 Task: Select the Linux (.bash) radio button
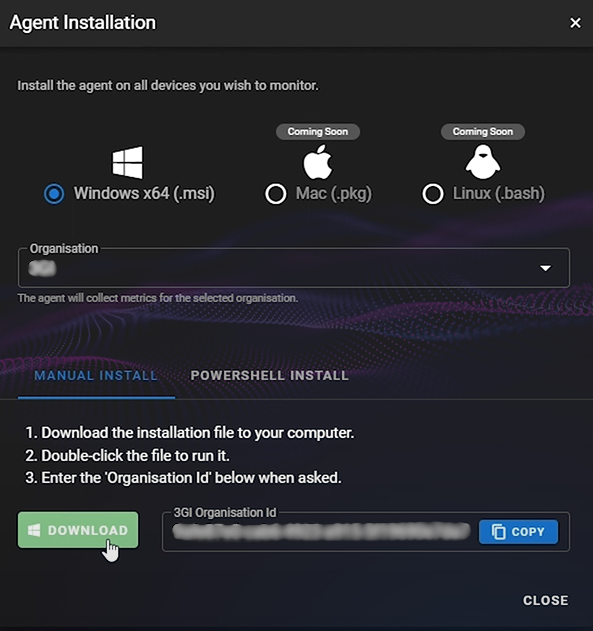click(433, 194)
